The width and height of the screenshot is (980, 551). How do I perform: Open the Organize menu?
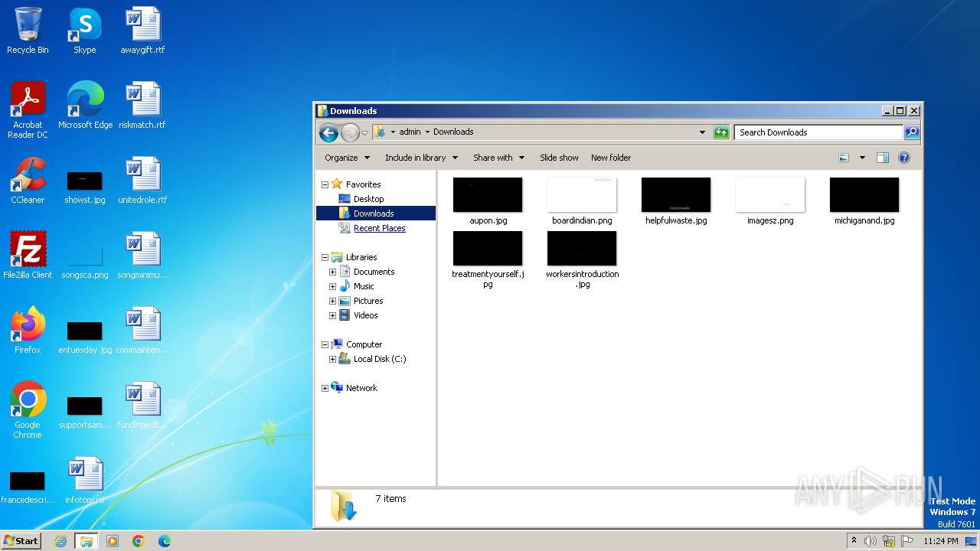(x=347, y=158)
